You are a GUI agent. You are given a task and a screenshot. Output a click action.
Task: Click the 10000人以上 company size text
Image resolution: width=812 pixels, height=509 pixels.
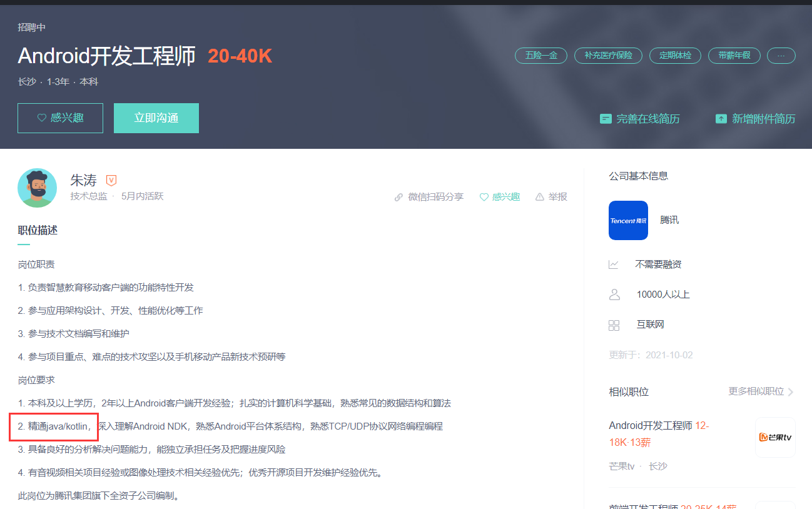point(663,295)
